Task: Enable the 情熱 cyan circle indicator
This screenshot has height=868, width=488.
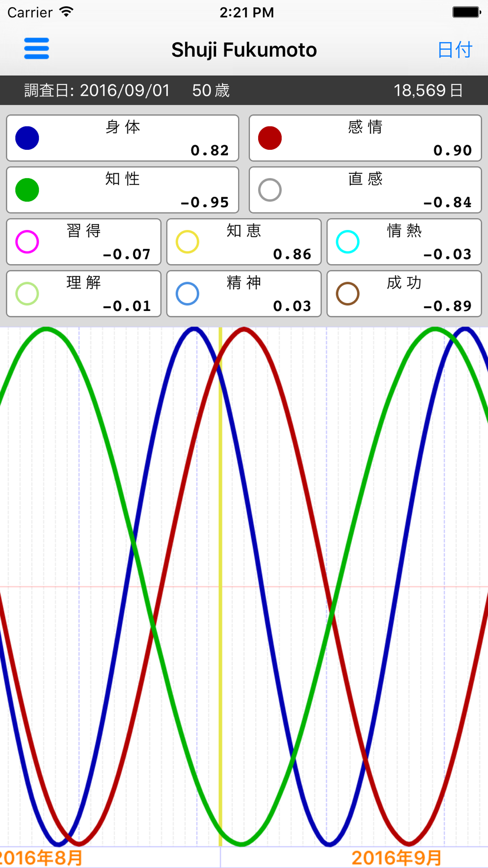Action: [348, 242]
